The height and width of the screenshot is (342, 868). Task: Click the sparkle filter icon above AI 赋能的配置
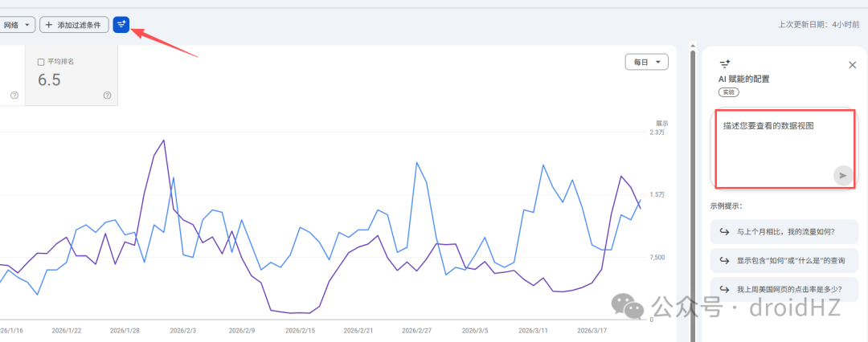point(725,64)
